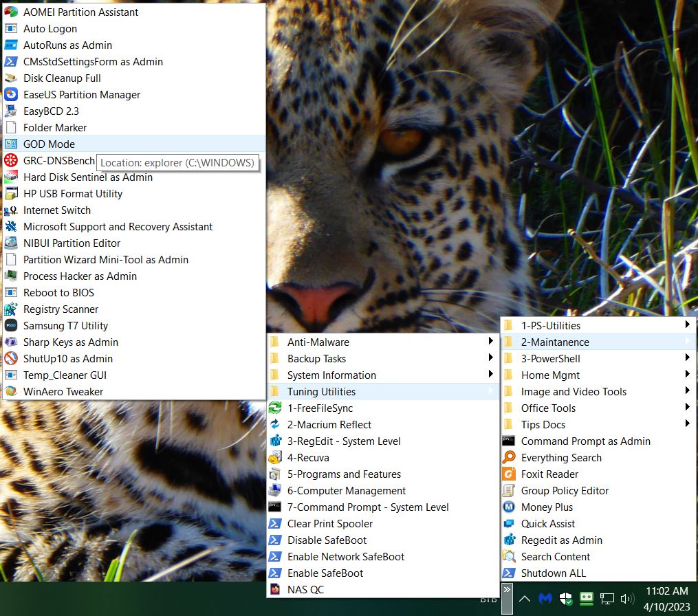The image size is (698, 616).
Task: Click the GRC-DNSBench icon
Action: coord(11,161)
